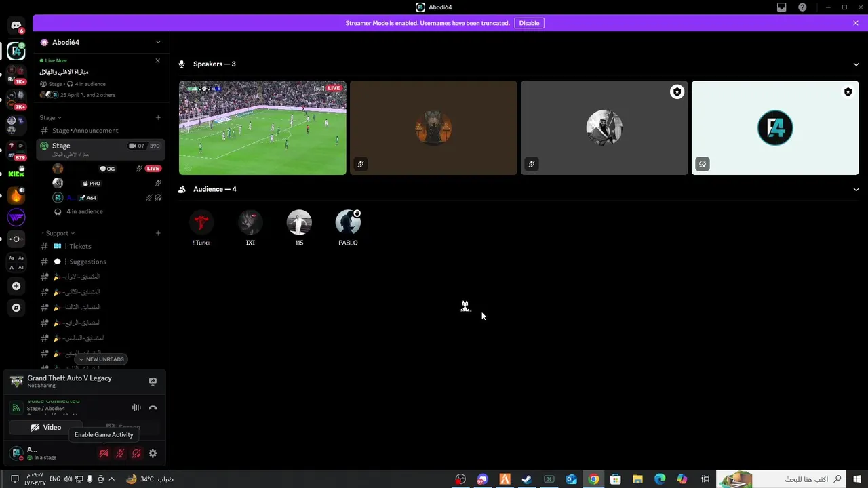Viewport: 868px width, 488px height.
Task: Open Stage•Announcement text channel
Action: tap(101, 130)
